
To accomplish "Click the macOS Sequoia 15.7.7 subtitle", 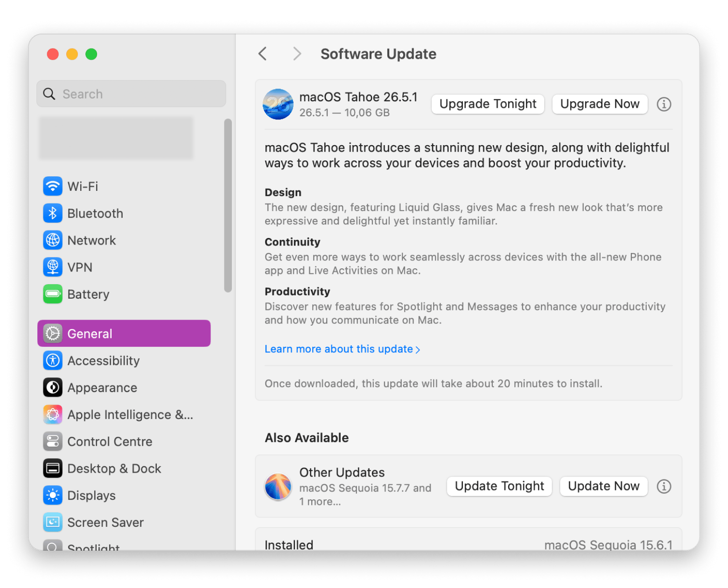I will (365, 495).
